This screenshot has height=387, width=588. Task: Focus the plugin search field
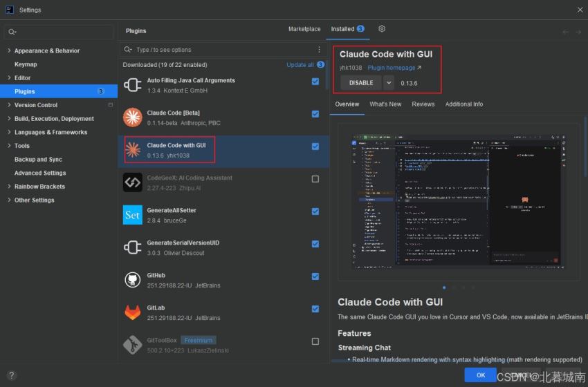click(x=223, y=50)
